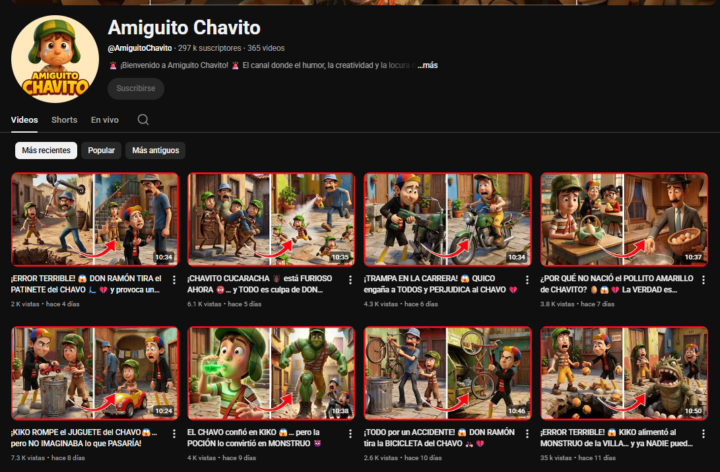Click the 6.1 K vistas • hace 5 días text

coord(224,303)
